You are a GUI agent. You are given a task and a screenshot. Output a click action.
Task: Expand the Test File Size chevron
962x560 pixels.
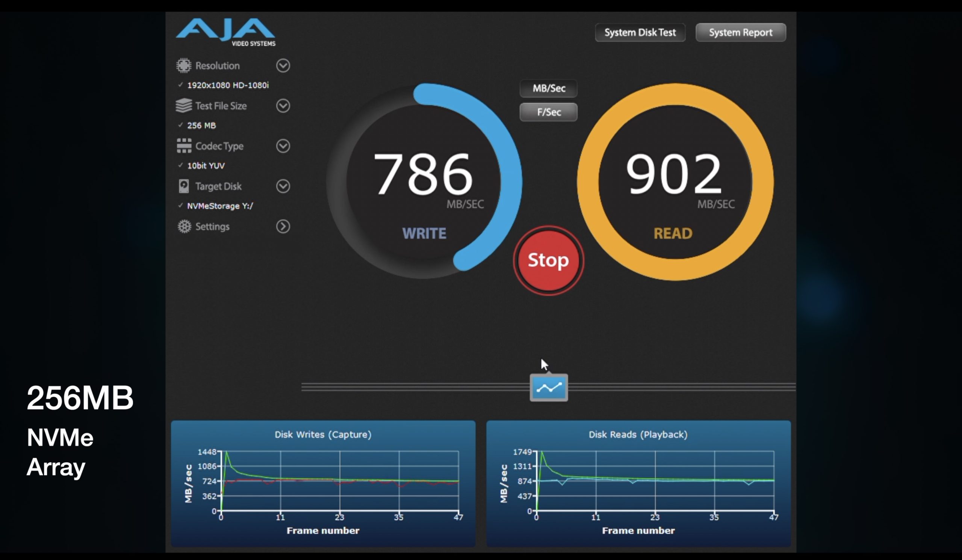tap(283, 106)
